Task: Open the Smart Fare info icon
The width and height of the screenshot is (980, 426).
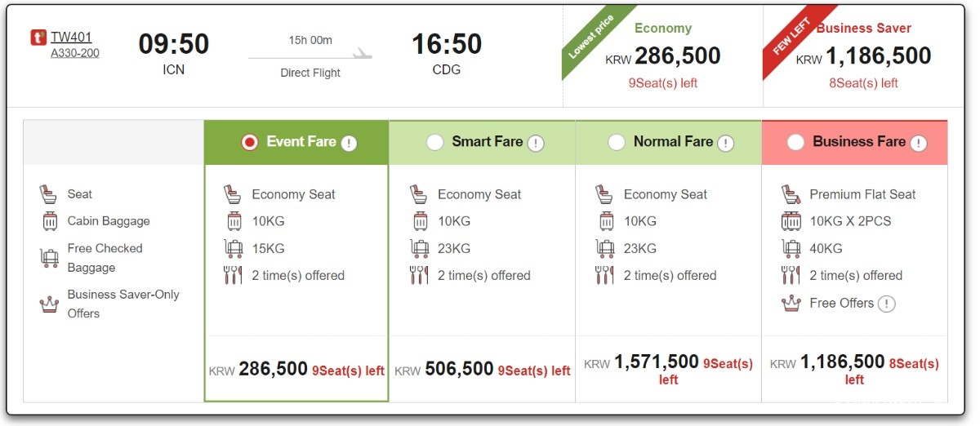Action: (x=536, y=143)
